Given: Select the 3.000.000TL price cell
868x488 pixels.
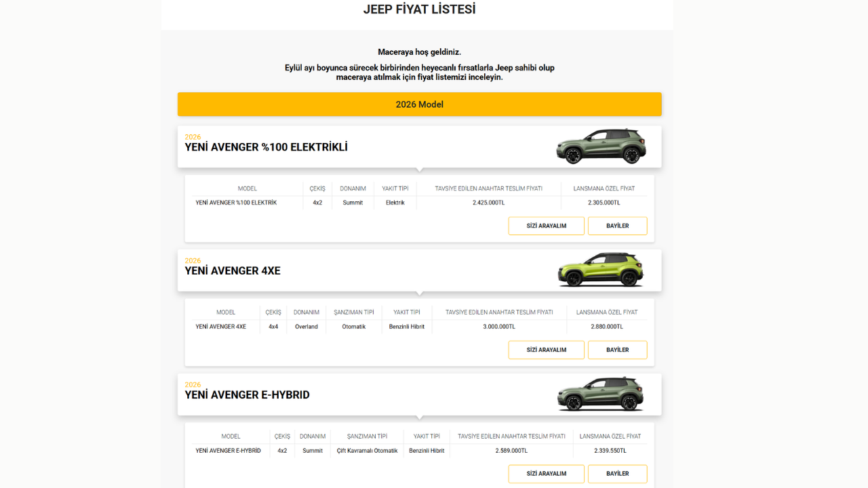Looking at the screenshot, I should (499, 327).
